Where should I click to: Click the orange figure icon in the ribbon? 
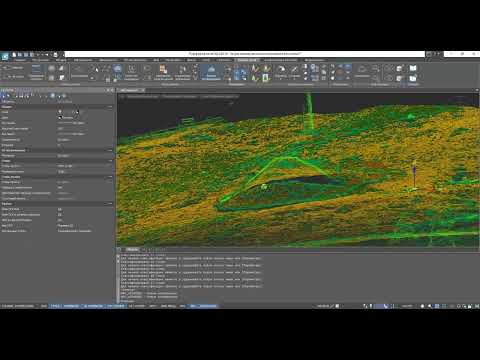point(163,69)
